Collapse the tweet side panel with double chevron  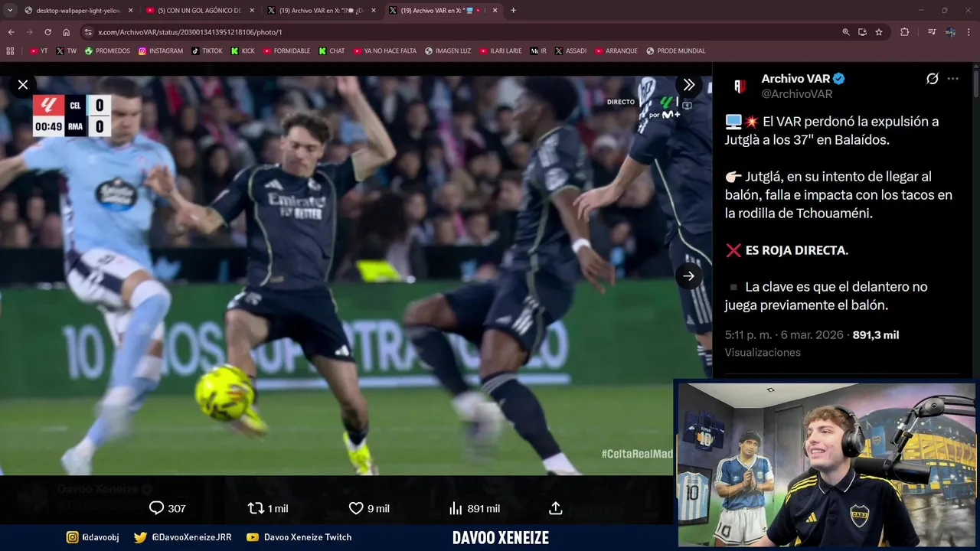tap(688, 85)
